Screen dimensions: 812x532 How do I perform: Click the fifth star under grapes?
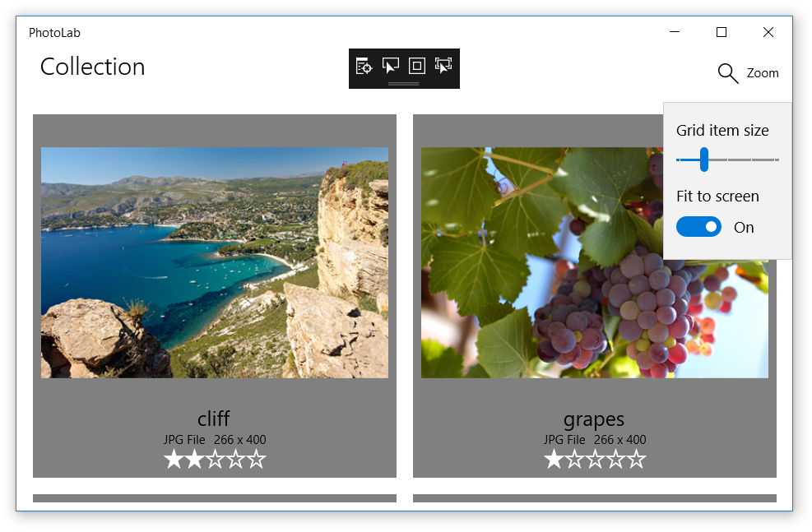pyautogui.click(x=636, y=459)
